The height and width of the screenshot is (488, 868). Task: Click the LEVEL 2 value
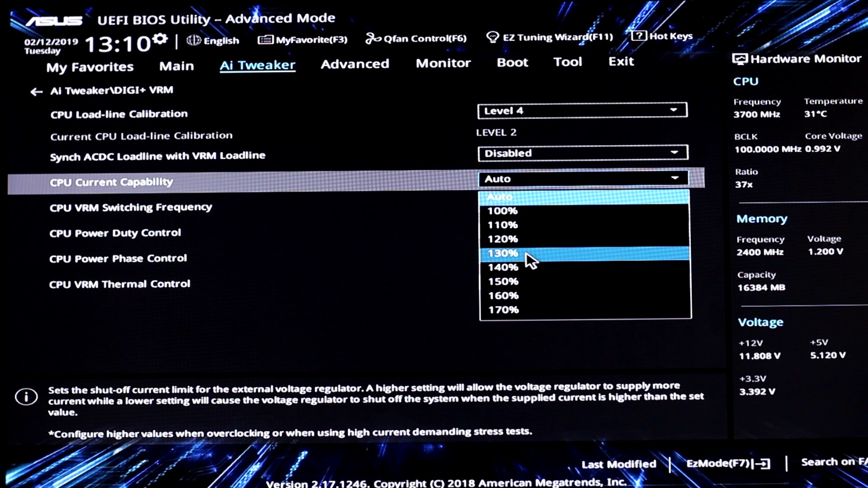tap(496, 132)
